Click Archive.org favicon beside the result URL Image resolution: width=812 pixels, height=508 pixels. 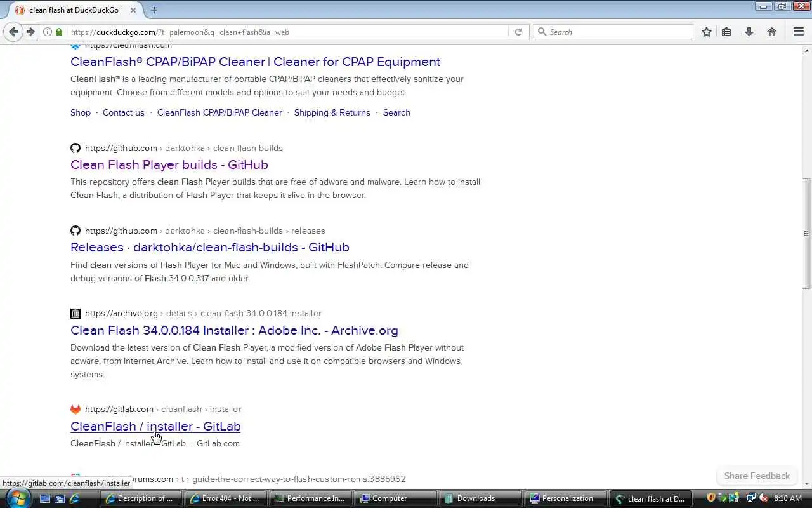point(75,313)
